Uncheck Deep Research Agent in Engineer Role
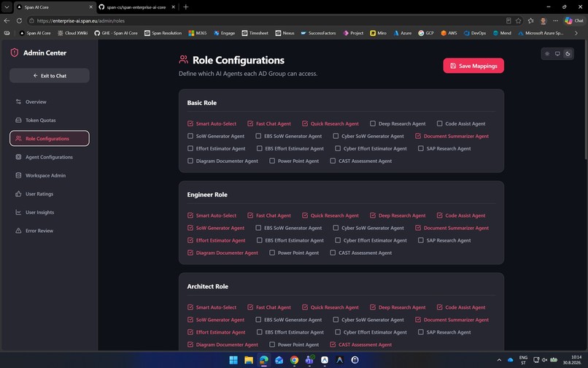588x368 pixels. tap(373, 215)
